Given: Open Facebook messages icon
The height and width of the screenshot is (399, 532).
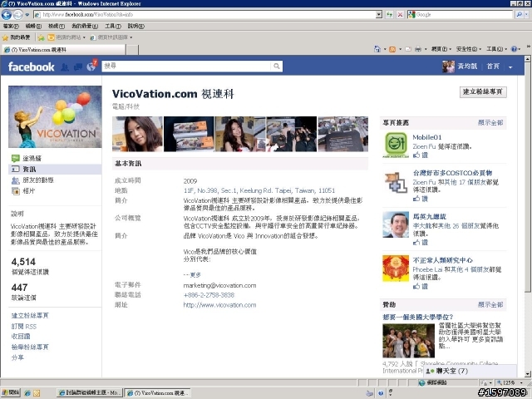Looking at the screenshot, I should pos(78,66).
